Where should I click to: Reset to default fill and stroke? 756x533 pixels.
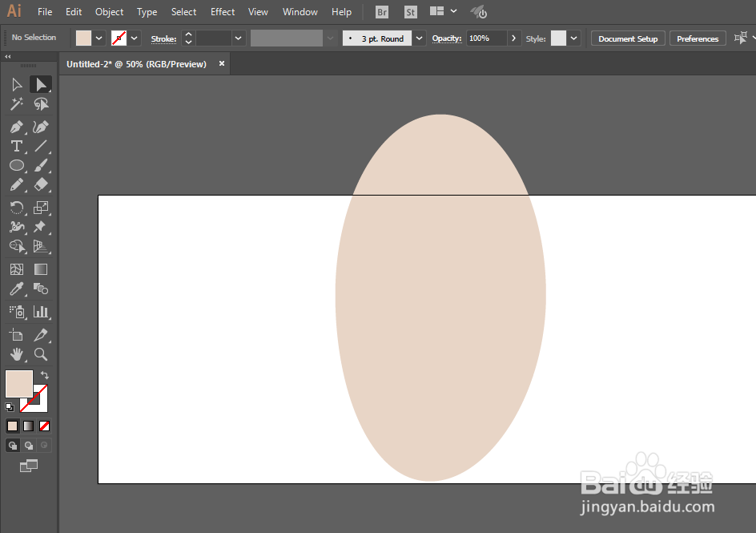pyautogui.click(x=10, y=407)
